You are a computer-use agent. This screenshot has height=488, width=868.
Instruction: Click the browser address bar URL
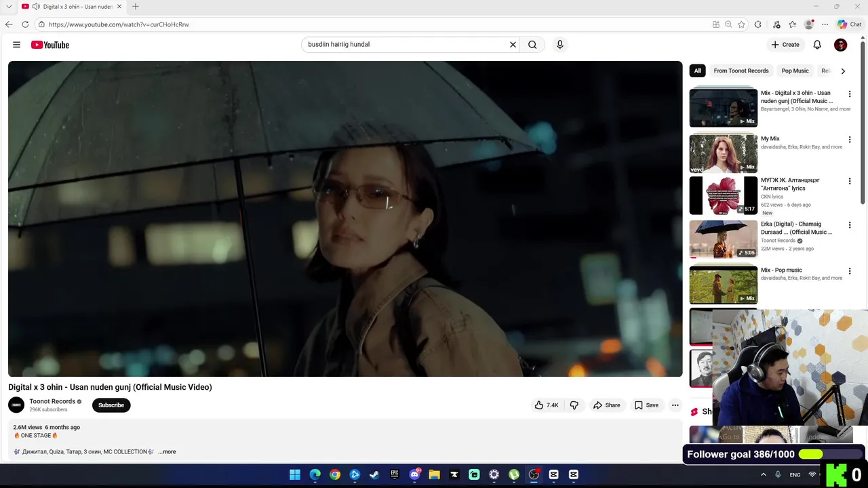(119, 24)
